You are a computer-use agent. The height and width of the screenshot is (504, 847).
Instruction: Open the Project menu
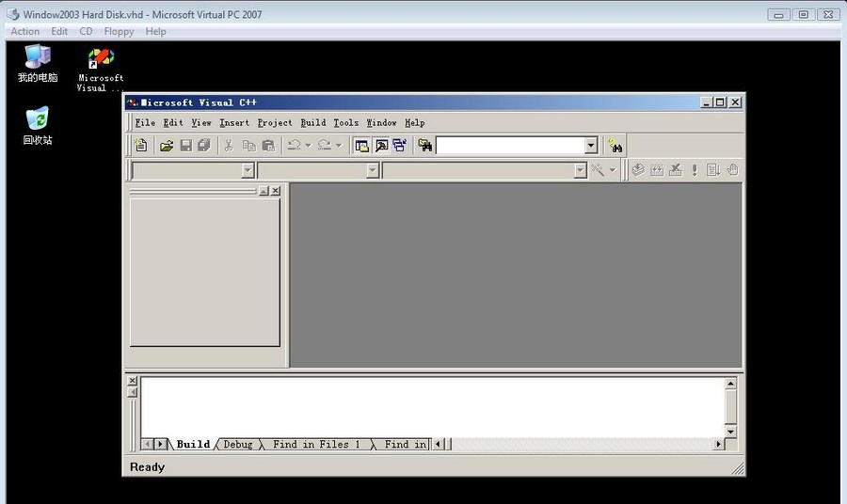coord(275,122)
